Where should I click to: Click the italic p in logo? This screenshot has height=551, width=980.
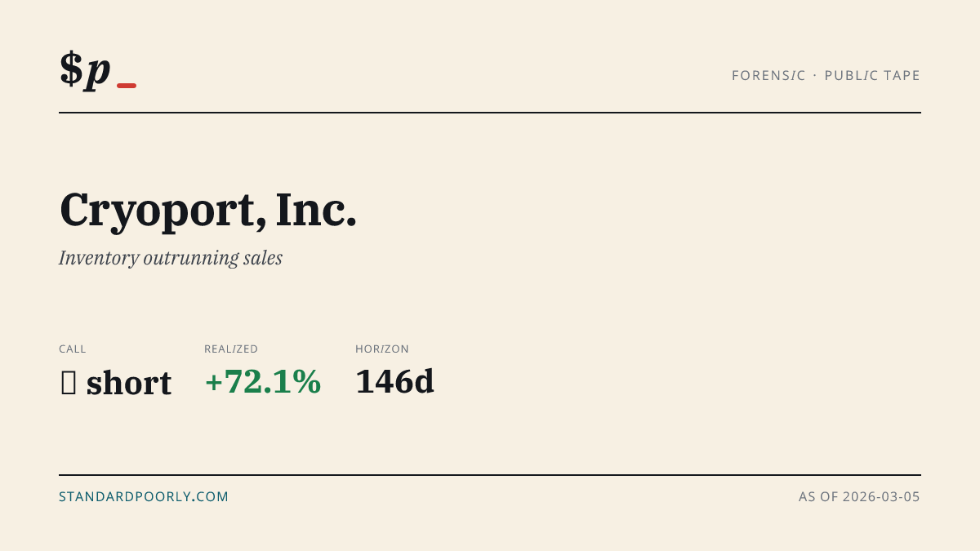coord(97,73)
